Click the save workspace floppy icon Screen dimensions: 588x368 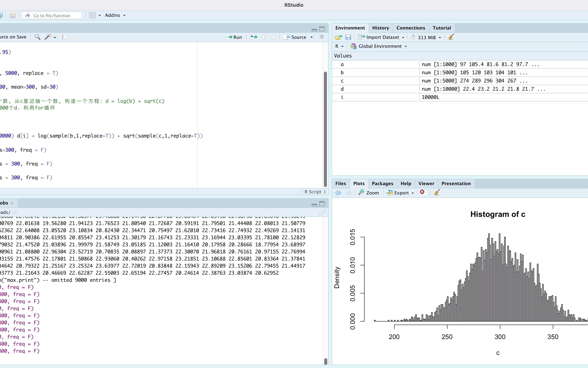pos(348,37)
